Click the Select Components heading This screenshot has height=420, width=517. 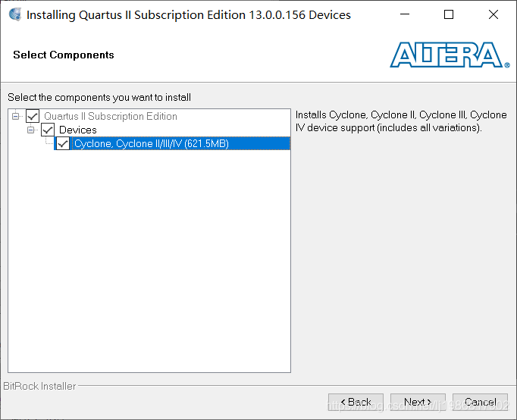pos(64,55)
